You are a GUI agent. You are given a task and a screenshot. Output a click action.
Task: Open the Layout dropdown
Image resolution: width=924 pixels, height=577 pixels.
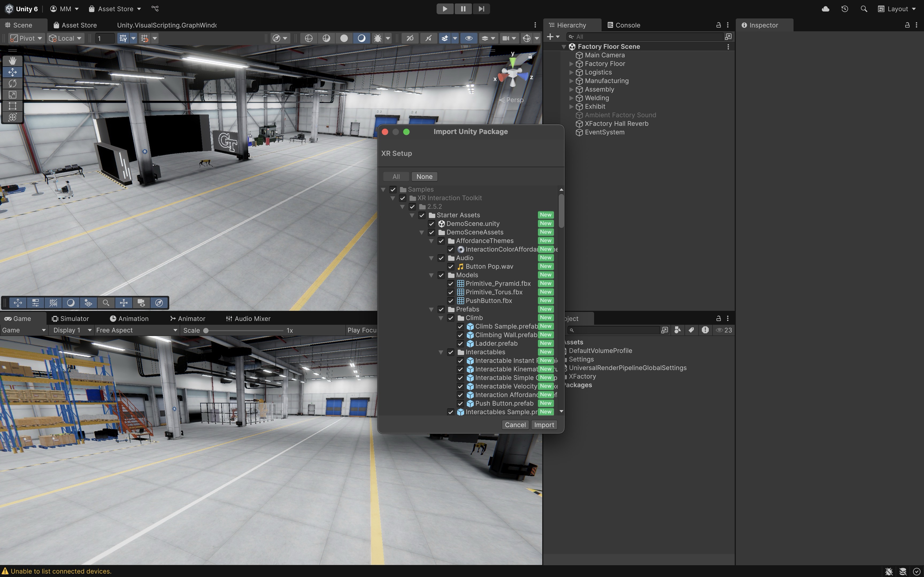tap(896, 9)
